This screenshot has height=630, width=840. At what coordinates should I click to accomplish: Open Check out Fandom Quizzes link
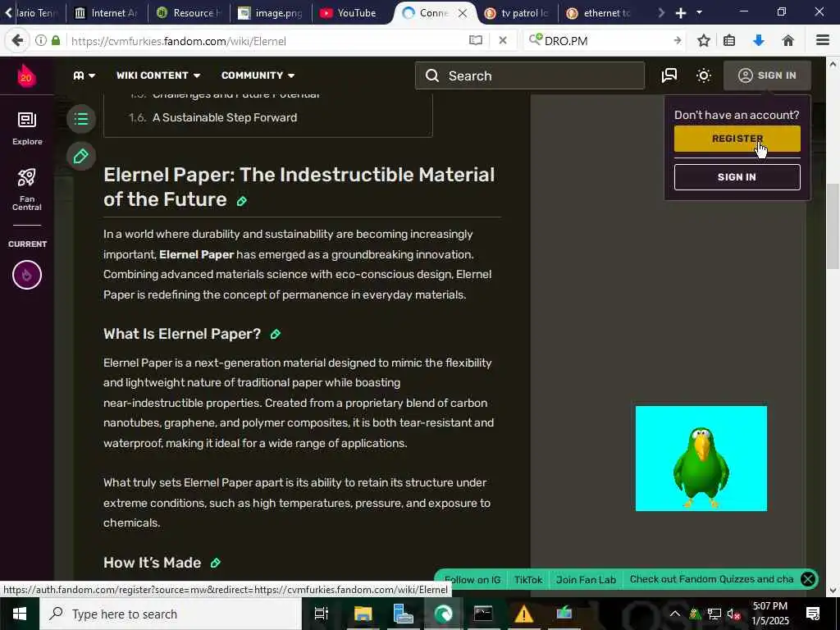pyautogui.click(x=711, y=579)
